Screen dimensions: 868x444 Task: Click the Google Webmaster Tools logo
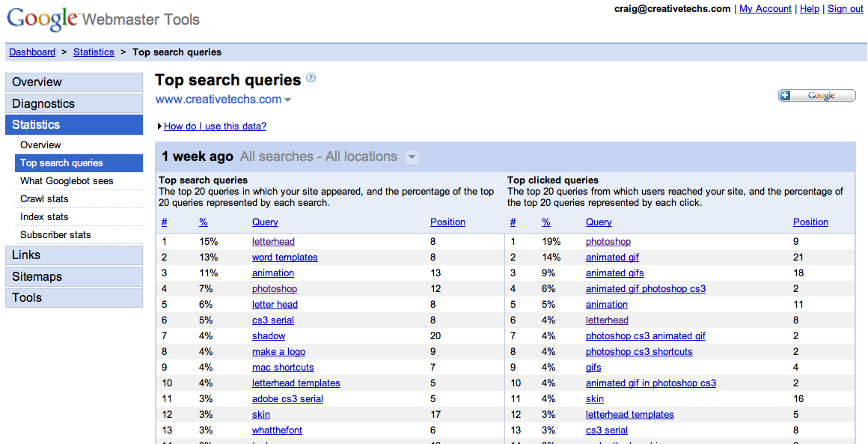click(103, 19)
